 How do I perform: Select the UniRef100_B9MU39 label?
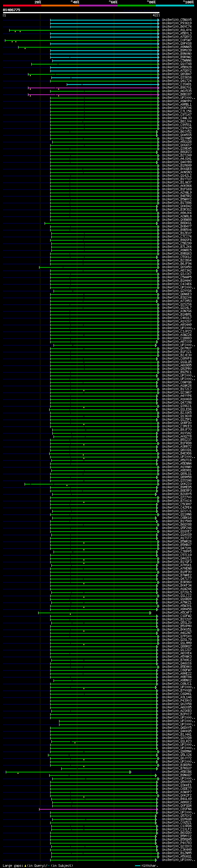[177, 50]
